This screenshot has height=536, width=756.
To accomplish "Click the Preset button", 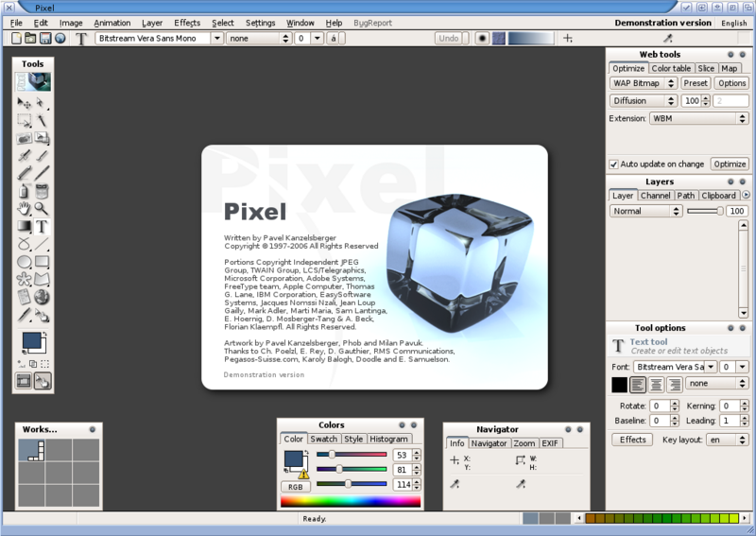I will [696, 83].
